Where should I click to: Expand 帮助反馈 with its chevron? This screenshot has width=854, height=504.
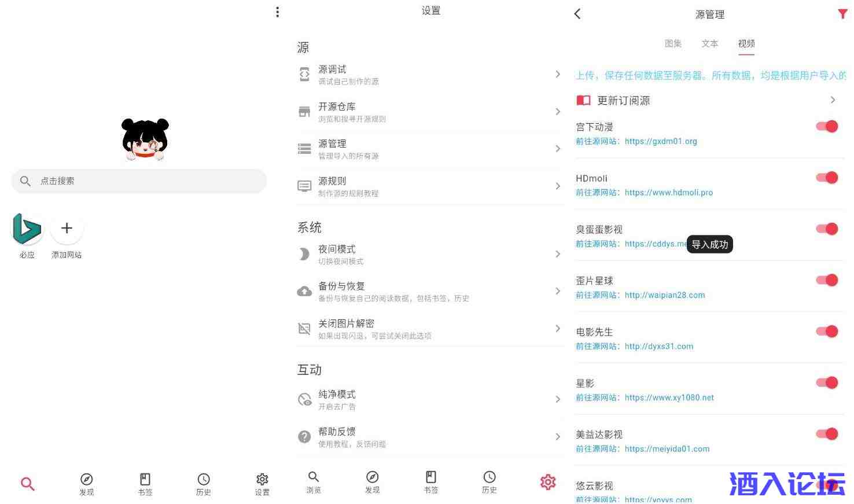(558, 437)
